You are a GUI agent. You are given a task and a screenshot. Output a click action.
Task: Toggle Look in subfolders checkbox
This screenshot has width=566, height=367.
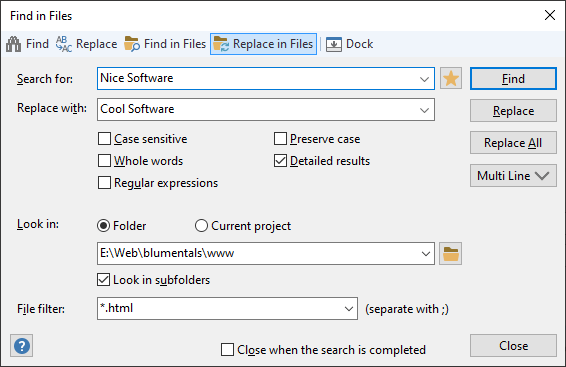coord(104,280)
